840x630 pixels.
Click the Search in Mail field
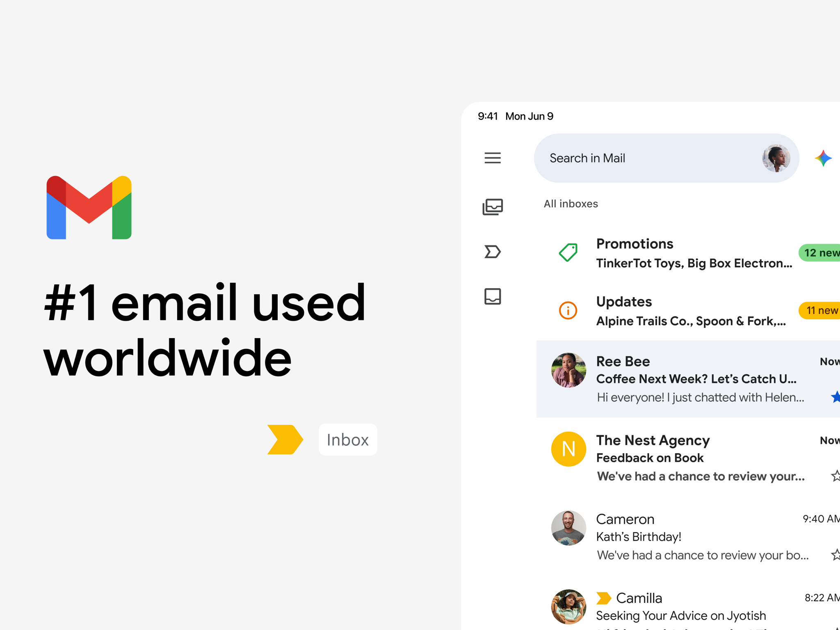[666, 158]
